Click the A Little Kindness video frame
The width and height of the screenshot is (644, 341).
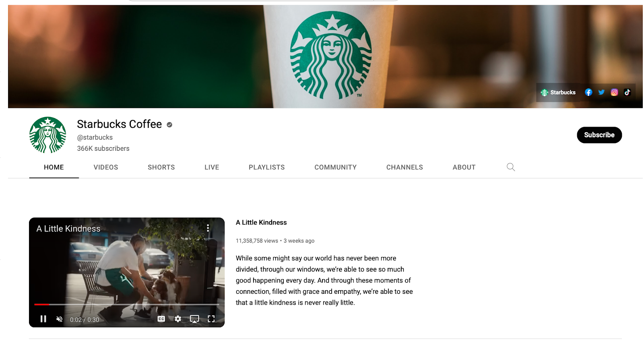point(127,272)
